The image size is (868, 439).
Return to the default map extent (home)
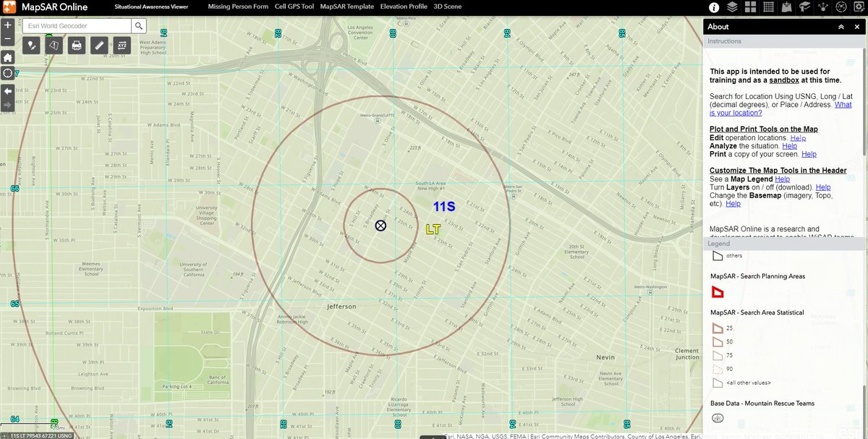tap(7, 57)
